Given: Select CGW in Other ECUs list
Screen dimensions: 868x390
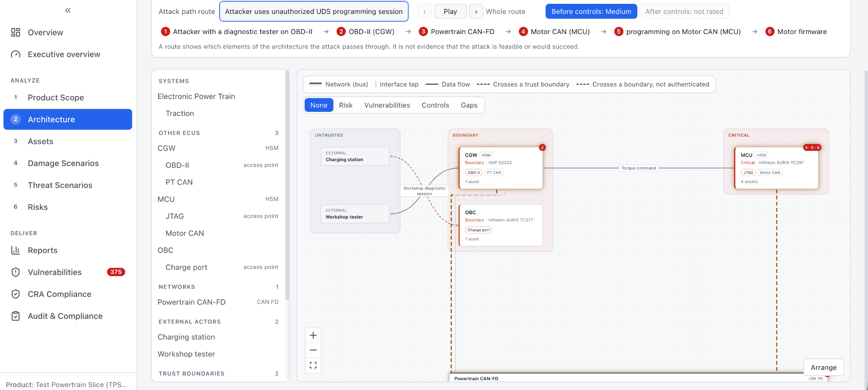Looking at the screenshot, I should pos(218,148).
